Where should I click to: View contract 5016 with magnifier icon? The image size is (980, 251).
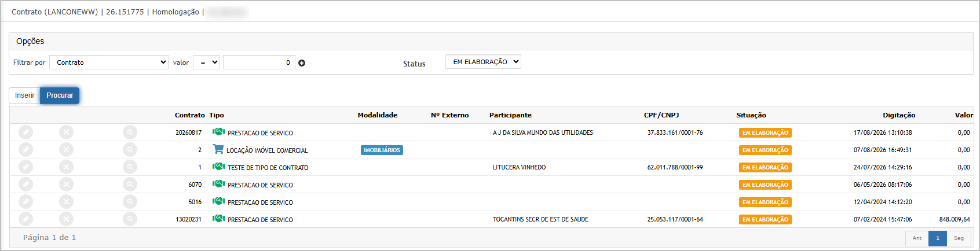click(130, 202)
